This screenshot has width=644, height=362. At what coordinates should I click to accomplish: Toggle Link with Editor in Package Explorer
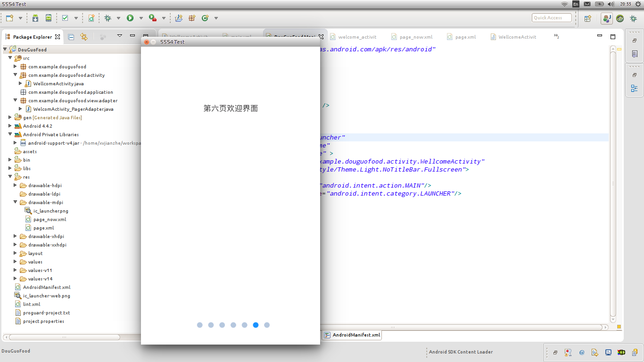point(84,36)
